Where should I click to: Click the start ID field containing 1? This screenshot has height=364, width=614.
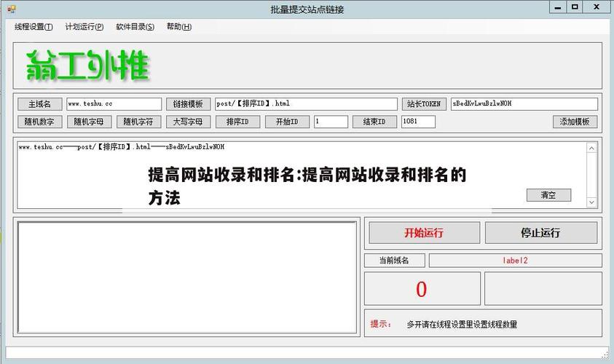(331, 122)
